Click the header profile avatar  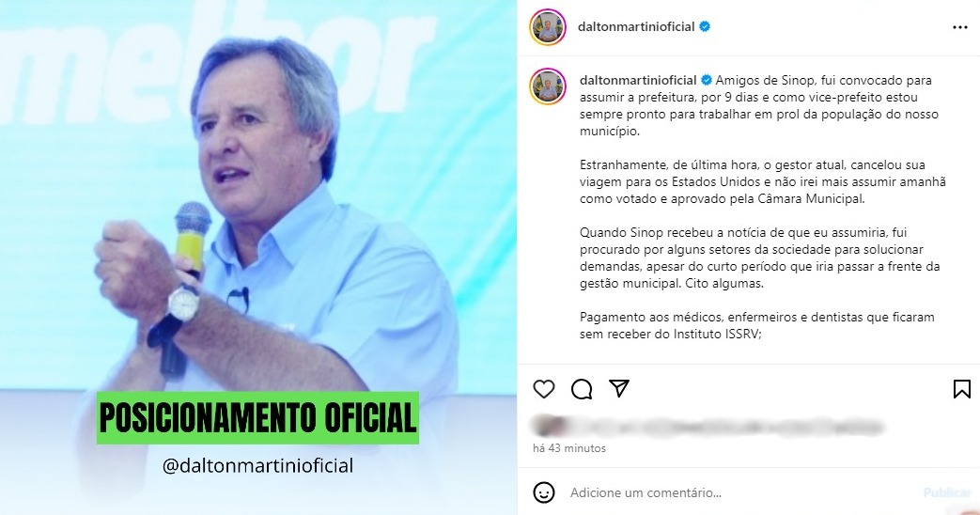(x=548, y=27)
